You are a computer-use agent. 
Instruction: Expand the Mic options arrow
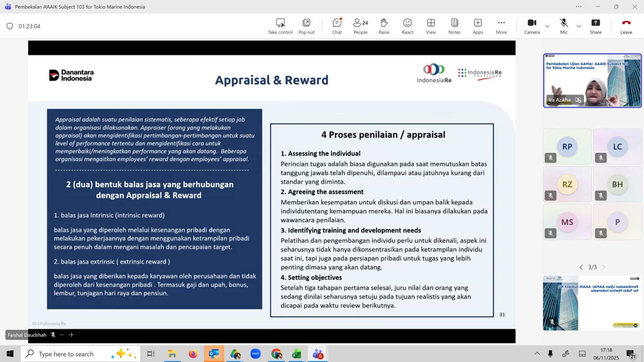coord(579,26)
